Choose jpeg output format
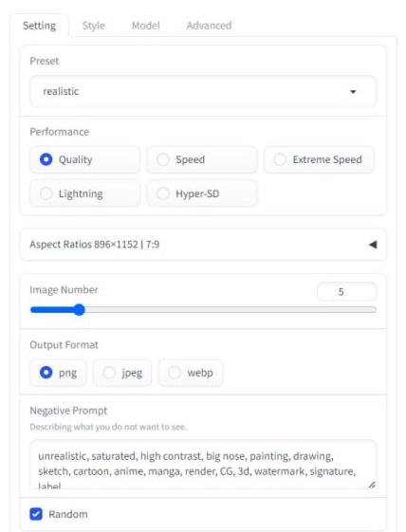Image resolution: width=406 pixels, height=532 pixels. pyautogui.click(x=122, y=373)
